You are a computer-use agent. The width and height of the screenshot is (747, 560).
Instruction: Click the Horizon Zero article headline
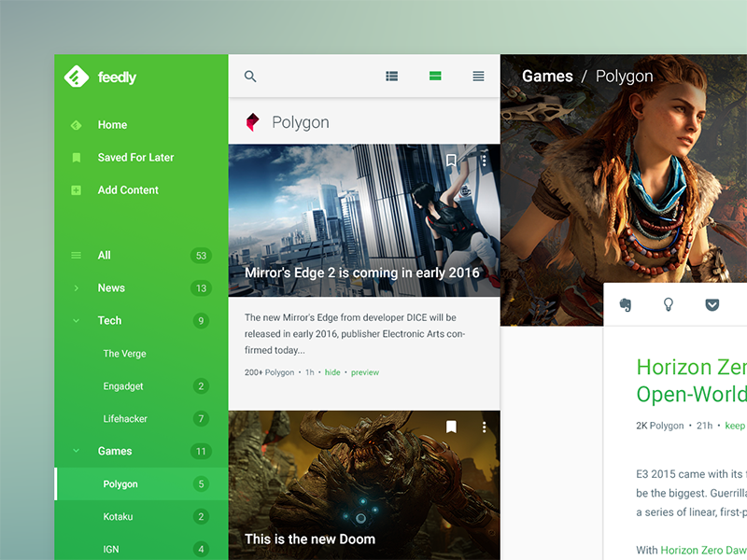(691, 381)
